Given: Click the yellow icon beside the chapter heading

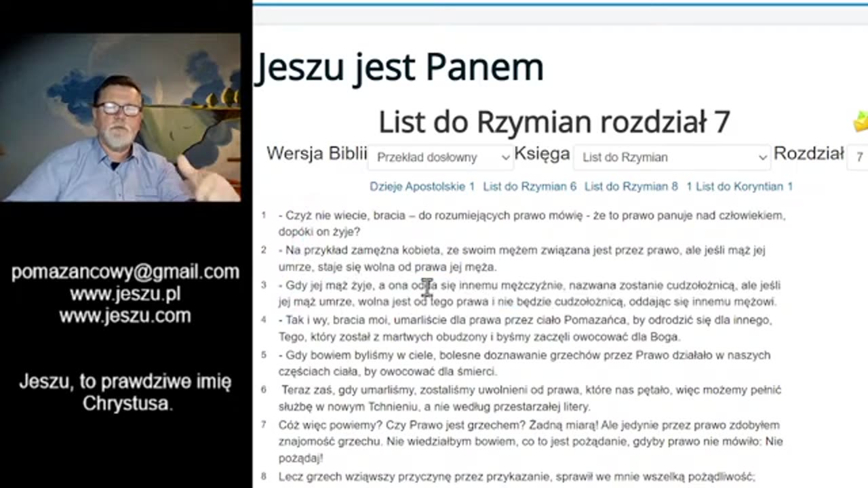Looking at the screenshot, I should (861, 122).
